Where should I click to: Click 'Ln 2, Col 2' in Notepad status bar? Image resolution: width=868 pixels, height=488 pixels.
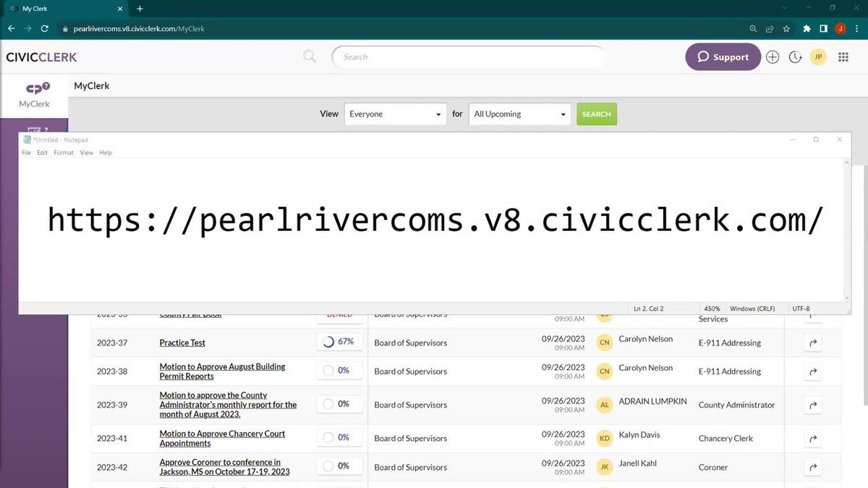point(648,308)
